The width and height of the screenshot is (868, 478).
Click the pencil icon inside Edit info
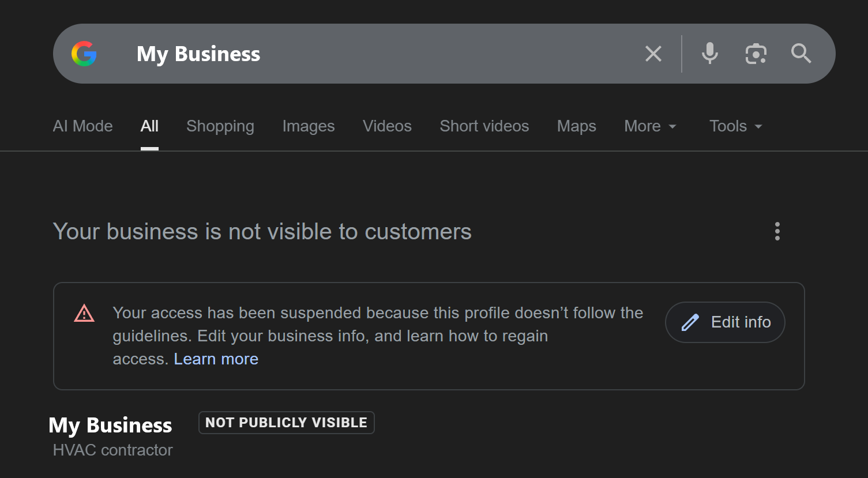click(690, 322)
